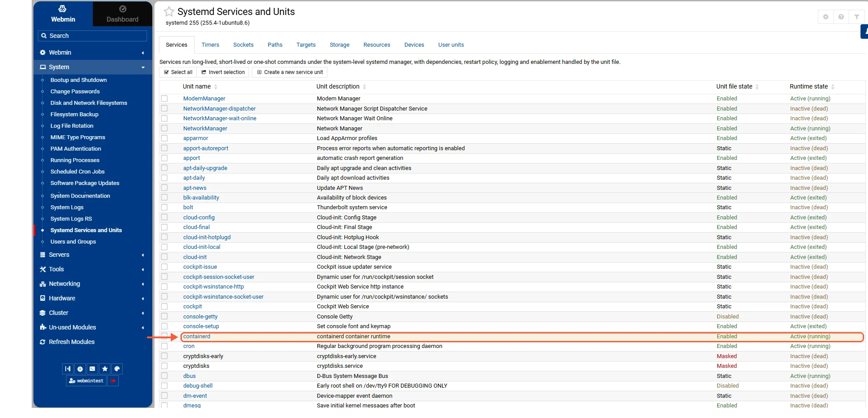Collapse the System sidebar category
The width and height of the screenshot is (868, 418).
[92, 67]
